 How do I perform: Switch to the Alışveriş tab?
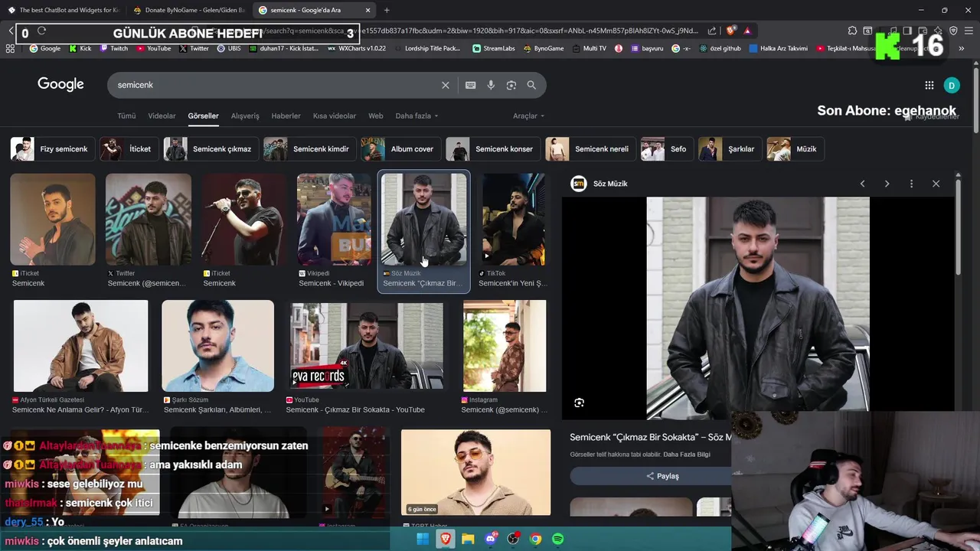[245, 116]
